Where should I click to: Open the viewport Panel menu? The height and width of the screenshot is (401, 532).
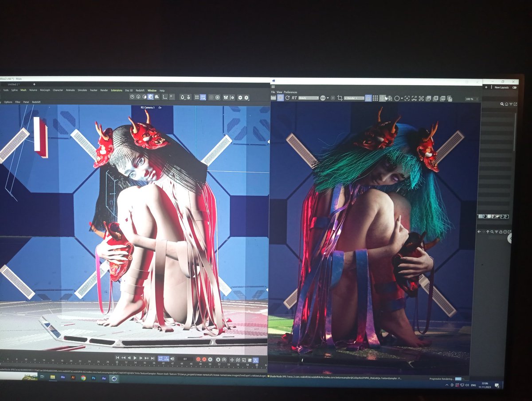point(26,102)
